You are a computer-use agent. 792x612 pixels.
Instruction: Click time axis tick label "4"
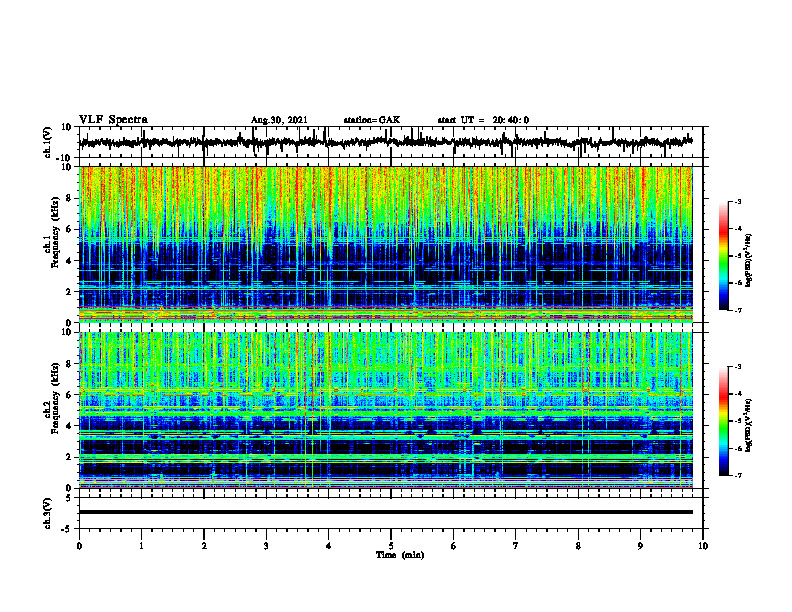point(329,546)
